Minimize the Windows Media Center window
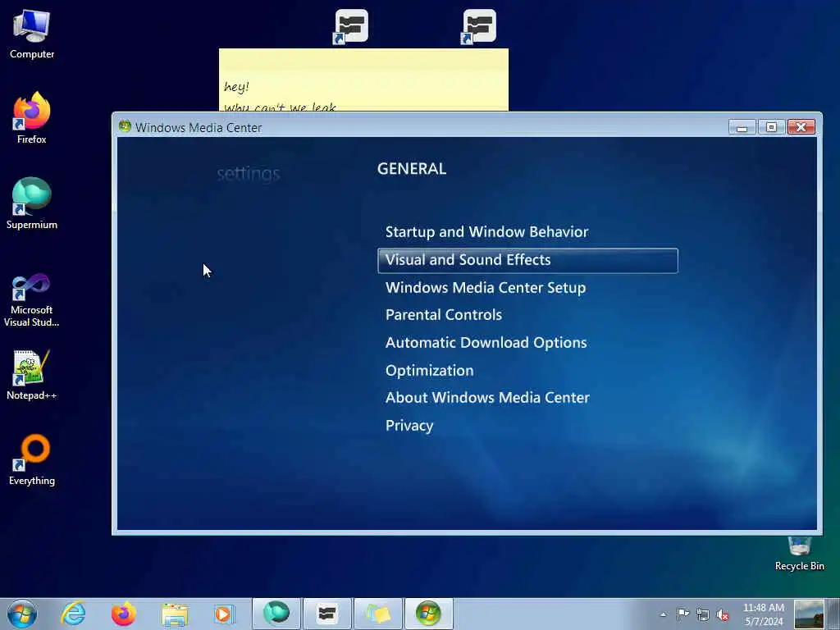Image resolution: width=840 pixels, height=630 pixels. pos(742,127)
